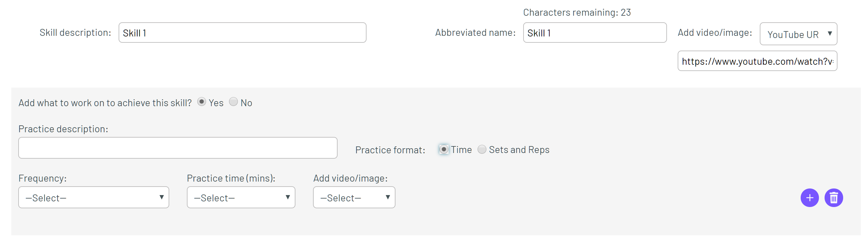Click the YouTube URL dropdown arrow
The image size is (868, 240).
(830, 34)
